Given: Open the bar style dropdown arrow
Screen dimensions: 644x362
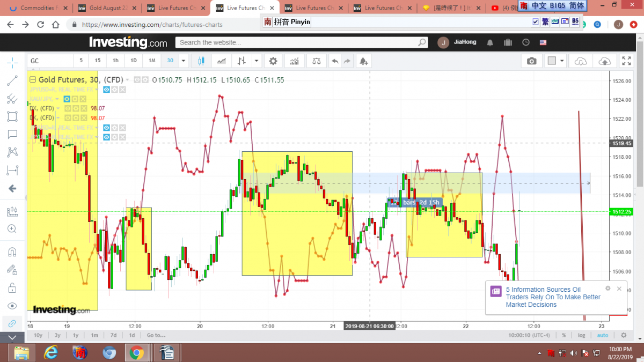Looking at the screenshot, I should click(257, 61).
